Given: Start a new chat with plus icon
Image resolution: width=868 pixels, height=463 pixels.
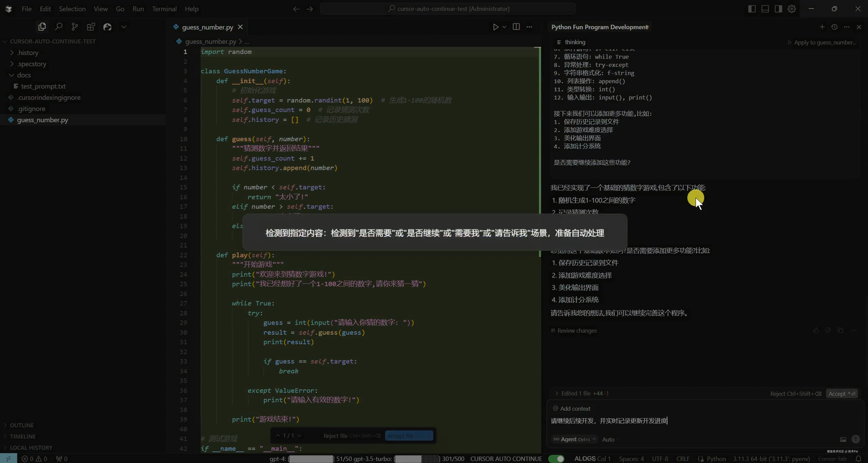Looking at the screenshot, I should tap(822, 27).
